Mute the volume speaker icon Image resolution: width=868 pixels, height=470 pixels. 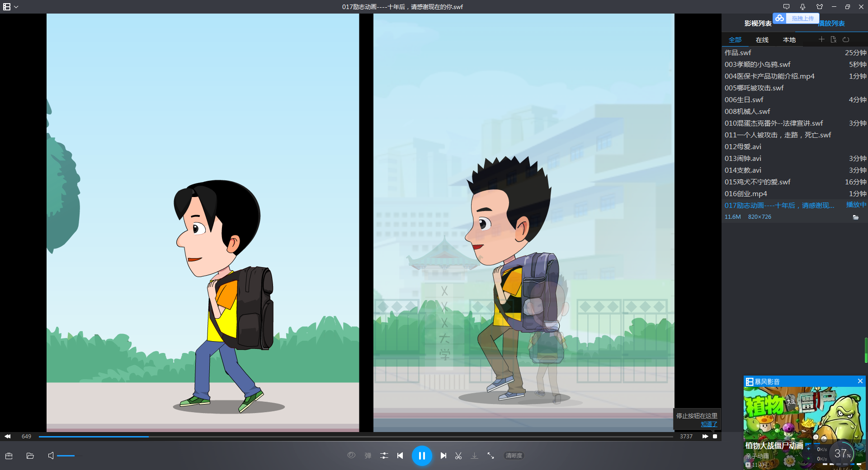point(51,456)
